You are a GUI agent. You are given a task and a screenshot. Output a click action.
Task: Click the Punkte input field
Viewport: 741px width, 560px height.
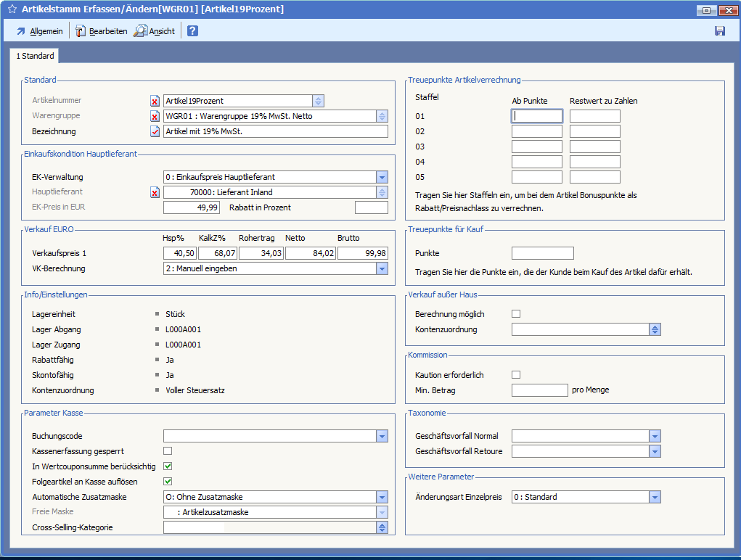542,253
